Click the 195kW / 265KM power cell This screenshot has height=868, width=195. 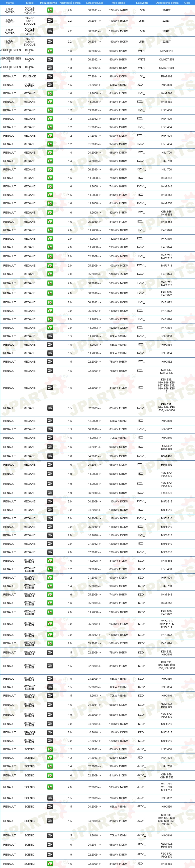point(118,247)
